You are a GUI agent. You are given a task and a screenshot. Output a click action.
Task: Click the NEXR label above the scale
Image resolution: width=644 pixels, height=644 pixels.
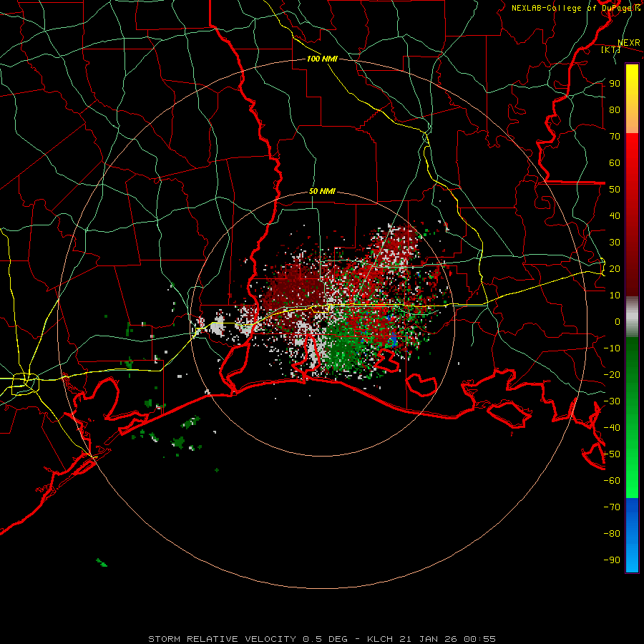629,43
